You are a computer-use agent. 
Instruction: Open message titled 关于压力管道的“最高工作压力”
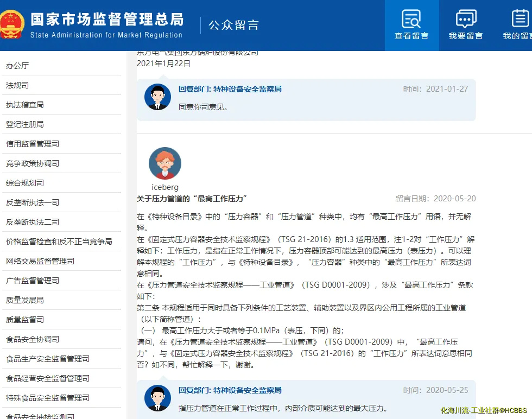pos(192,199)
